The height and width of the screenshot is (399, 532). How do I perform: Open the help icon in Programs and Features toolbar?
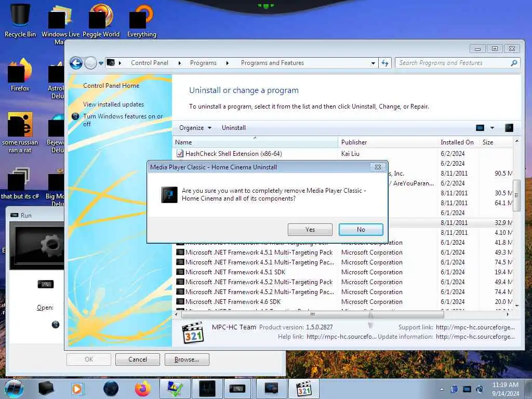509,128
